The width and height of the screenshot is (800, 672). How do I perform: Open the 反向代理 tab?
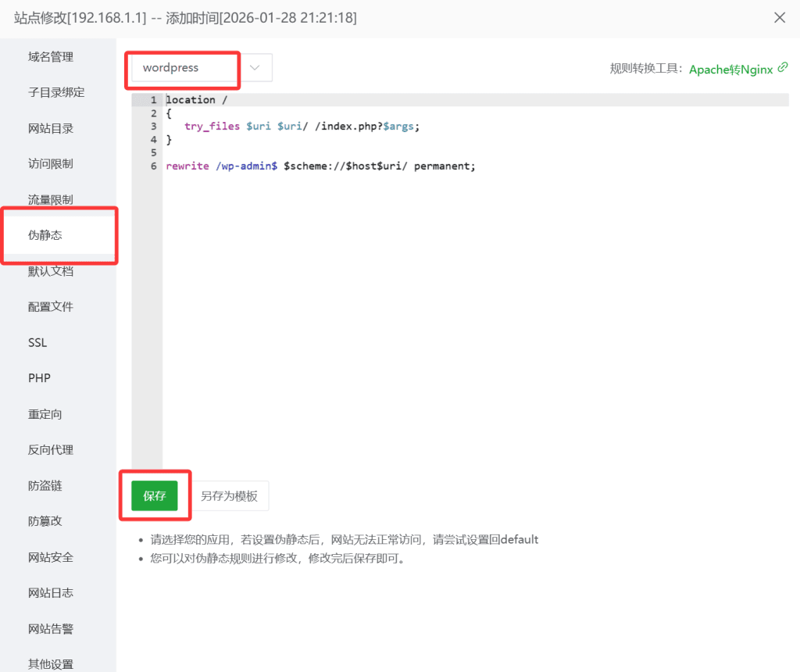pos(51,450)
